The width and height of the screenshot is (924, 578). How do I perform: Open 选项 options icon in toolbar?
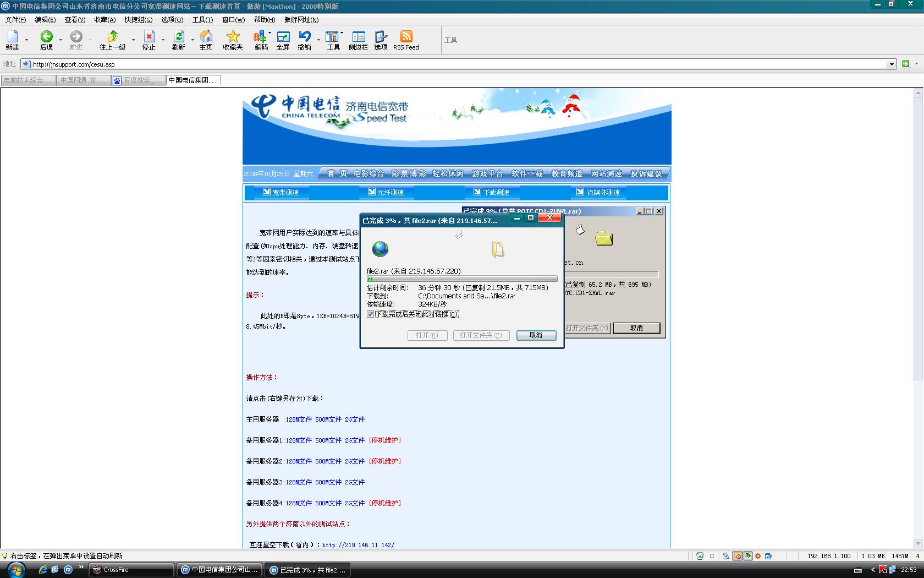click(x=381, y=40)
